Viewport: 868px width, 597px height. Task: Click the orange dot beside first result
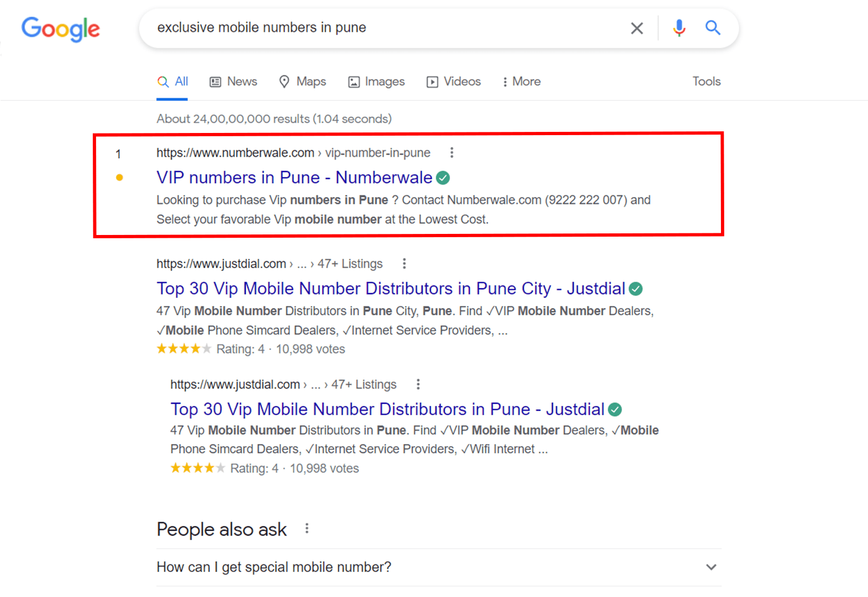click(119, 177)
